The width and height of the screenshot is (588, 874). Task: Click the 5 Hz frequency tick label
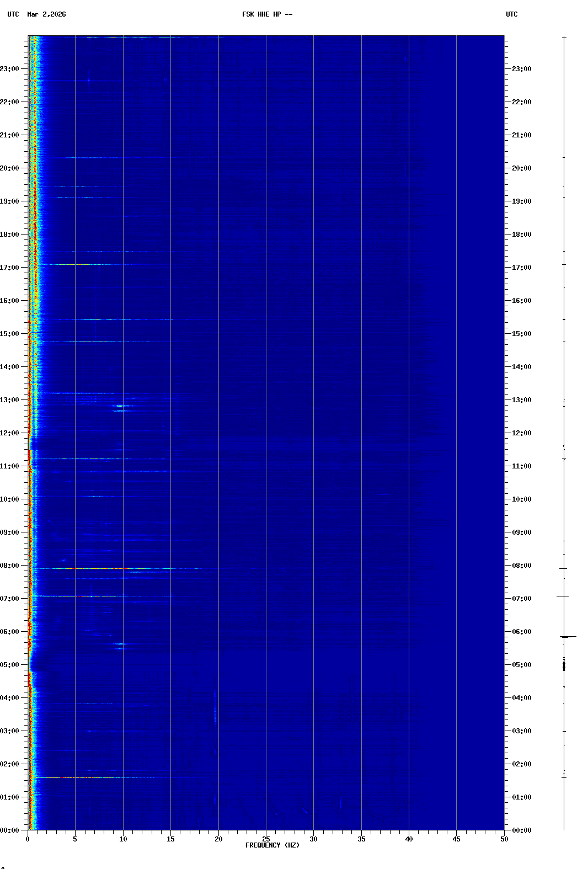[75, 839]
